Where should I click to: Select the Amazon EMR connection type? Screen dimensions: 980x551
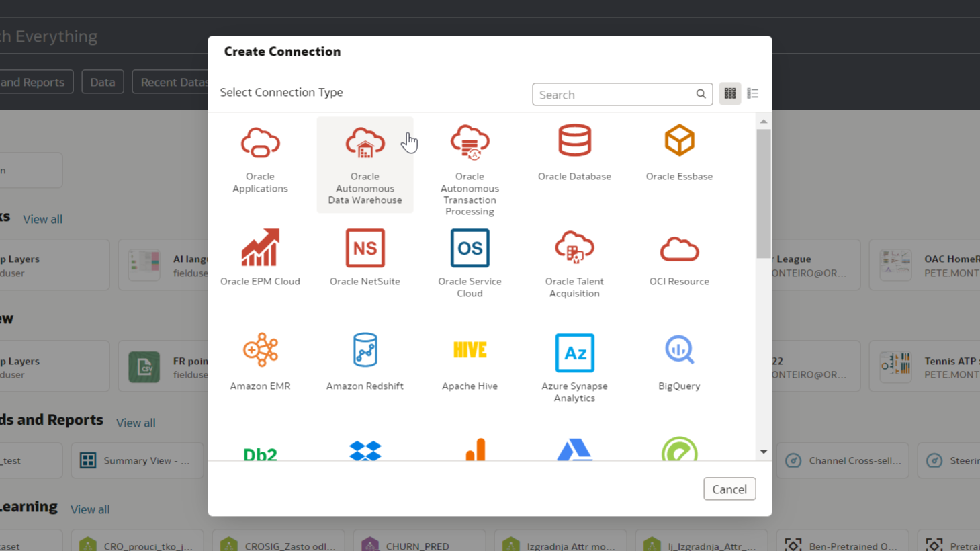[x=260, y=363]
